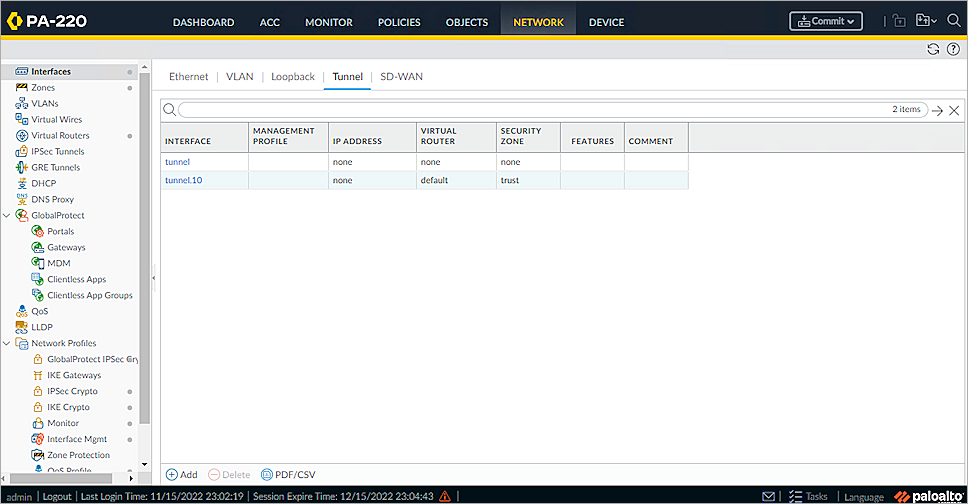Collapse the Network Profiles tree node
This screenshot has height=504, width=968.
[x=8, y=344]
